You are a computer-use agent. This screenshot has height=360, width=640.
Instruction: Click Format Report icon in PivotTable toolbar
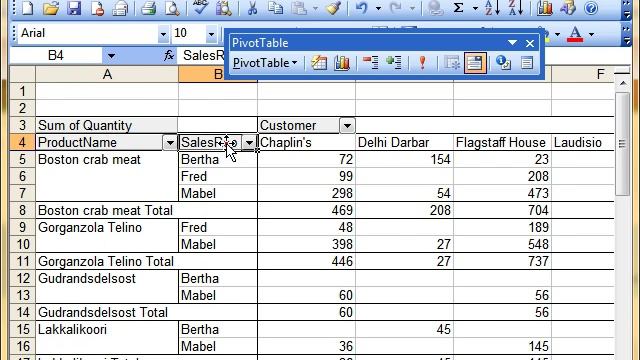pos(319,63)
